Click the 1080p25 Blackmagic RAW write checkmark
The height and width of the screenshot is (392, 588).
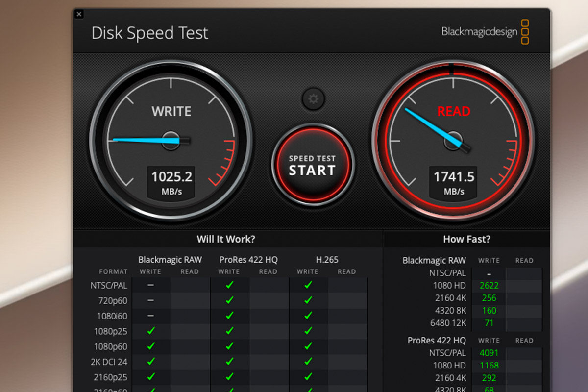pos(151,331)
